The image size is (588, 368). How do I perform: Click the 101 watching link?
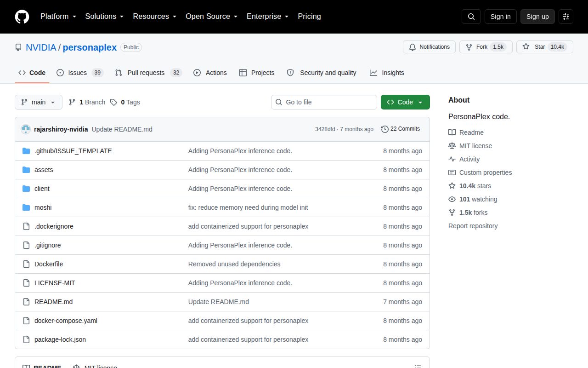[x=478, y=199]
